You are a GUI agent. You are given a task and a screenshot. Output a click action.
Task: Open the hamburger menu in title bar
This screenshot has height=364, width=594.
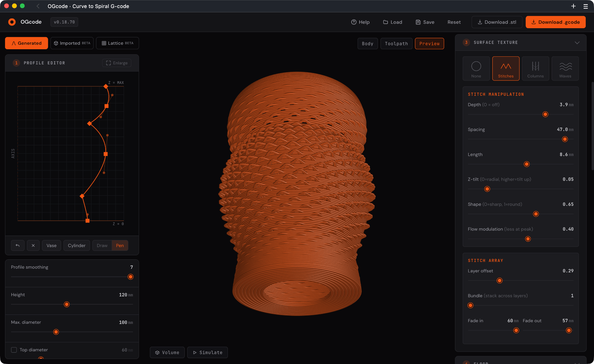click(x=586, y=6)
